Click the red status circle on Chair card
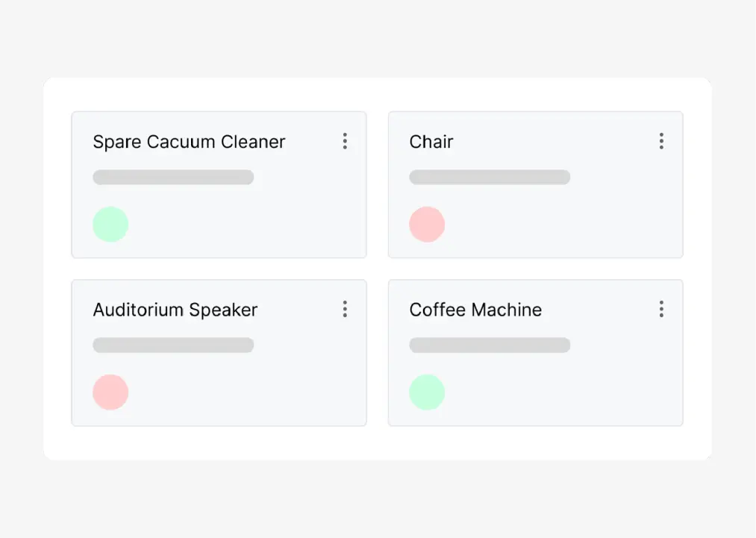 (x=427, y=225)
